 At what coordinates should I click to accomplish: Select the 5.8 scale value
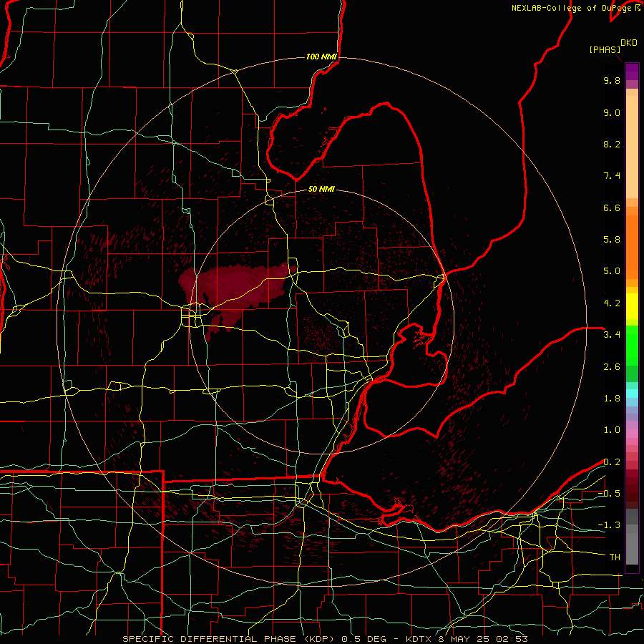point(612,240)
